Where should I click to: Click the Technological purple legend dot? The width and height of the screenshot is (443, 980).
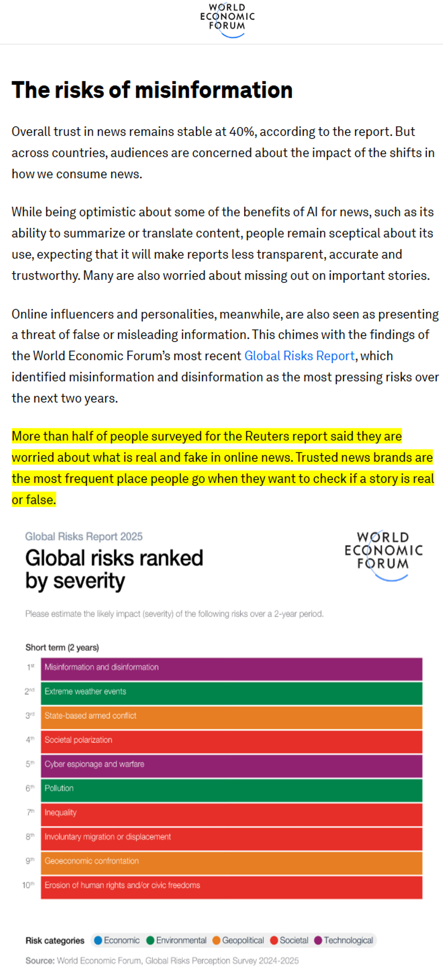click(x=318, y=940)
